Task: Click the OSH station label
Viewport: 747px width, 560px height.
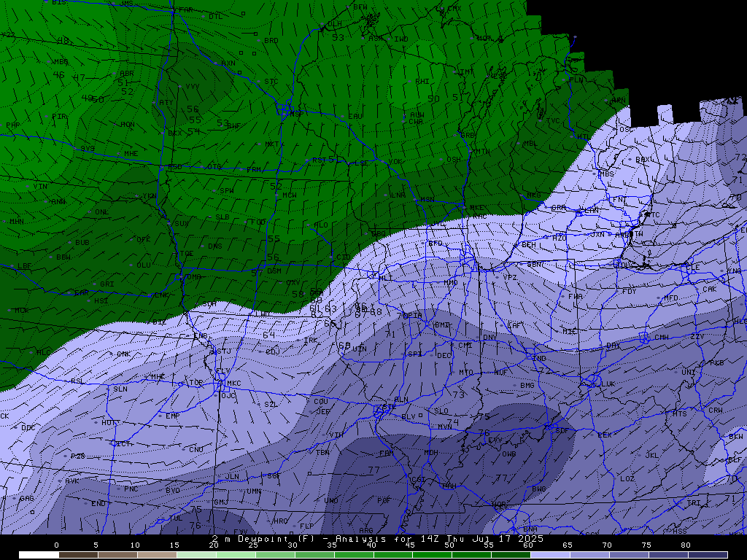Action: [454, 160]
